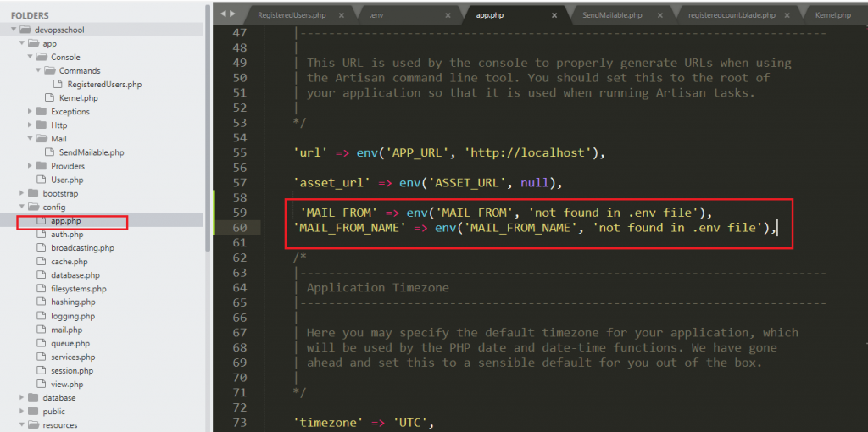This screenshot has width=868, height=432.
Task: Click the sidebar vertical scrollbar
Action: (208, 127)
